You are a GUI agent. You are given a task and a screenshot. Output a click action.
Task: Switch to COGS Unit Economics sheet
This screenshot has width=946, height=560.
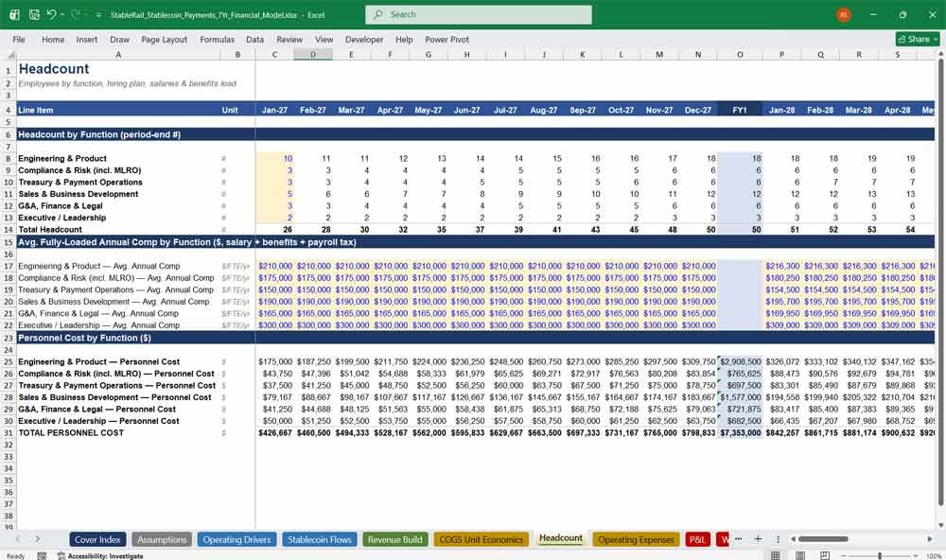[x=481, y=539]
